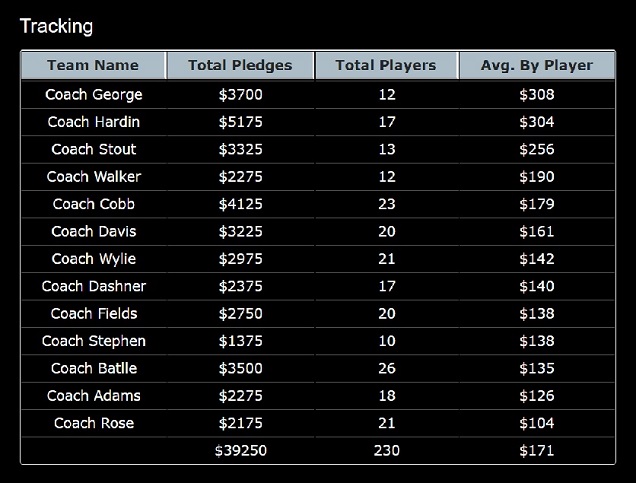
Task: Select the Coach George row
Action: 318,94
